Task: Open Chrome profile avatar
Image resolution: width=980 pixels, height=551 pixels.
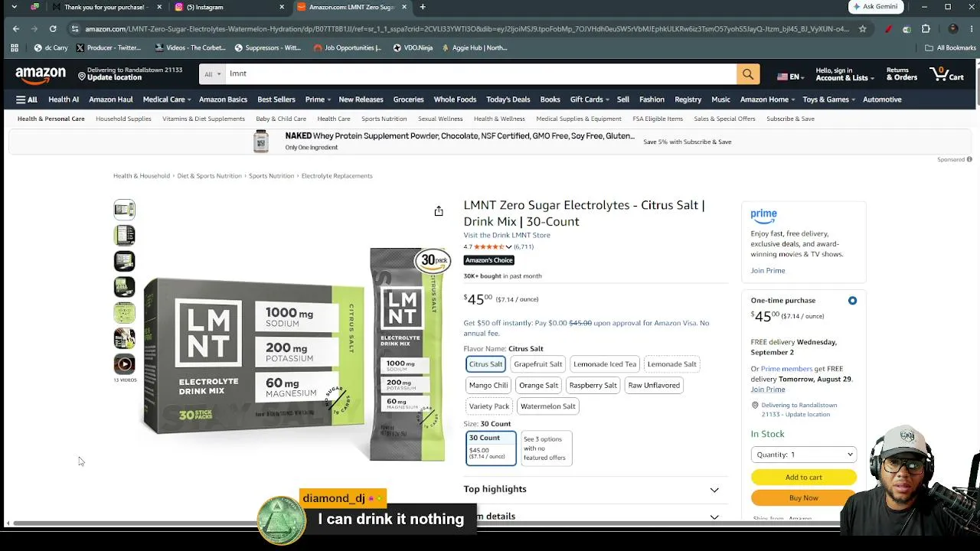Action: [x=952, y=29]
